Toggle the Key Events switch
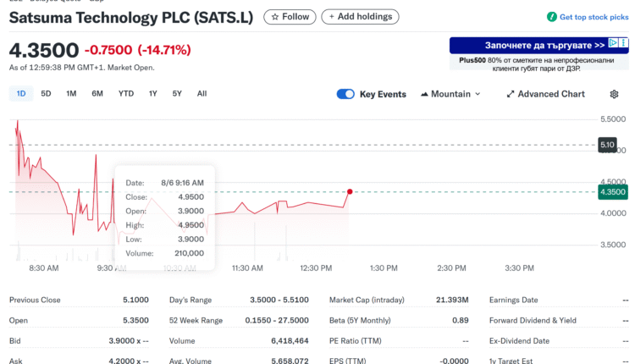 point(345,94)
